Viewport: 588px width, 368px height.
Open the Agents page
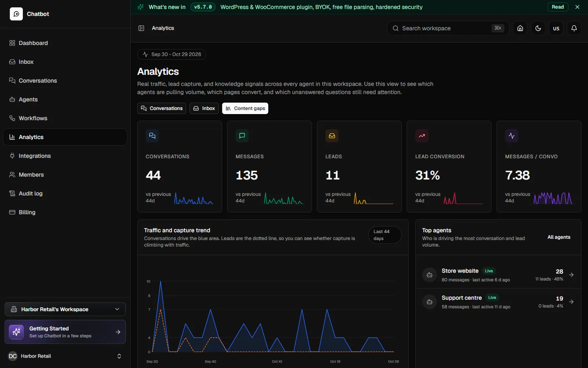tap(65, 99)
